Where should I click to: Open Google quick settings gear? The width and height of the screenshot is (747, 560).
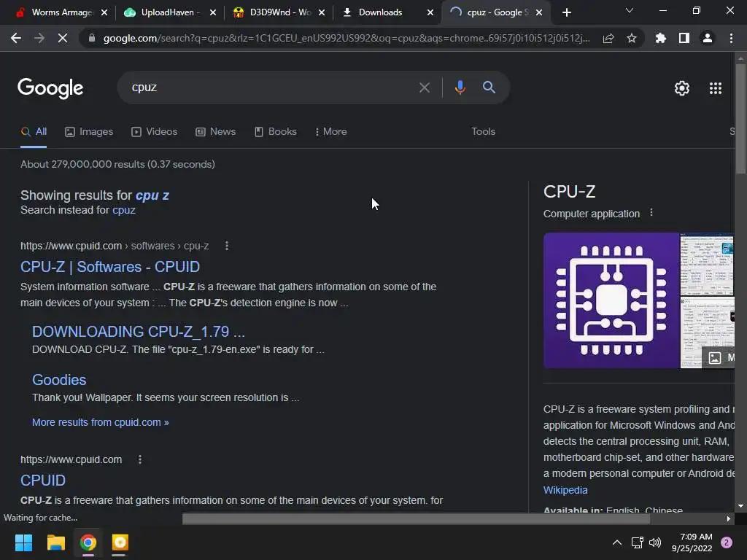(x=682, y=88)
